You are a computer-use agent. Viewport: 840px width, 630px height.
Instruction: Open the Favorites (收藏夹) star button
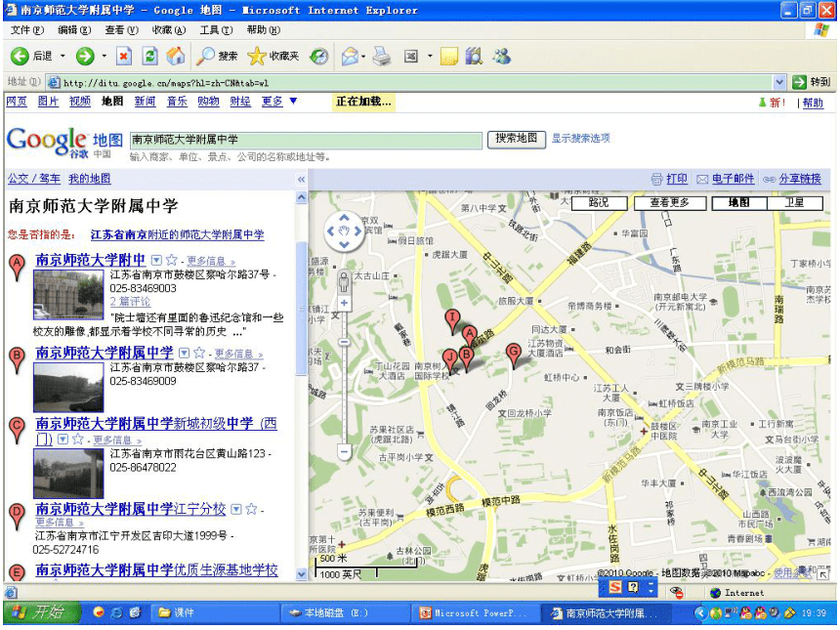[273, 56]
